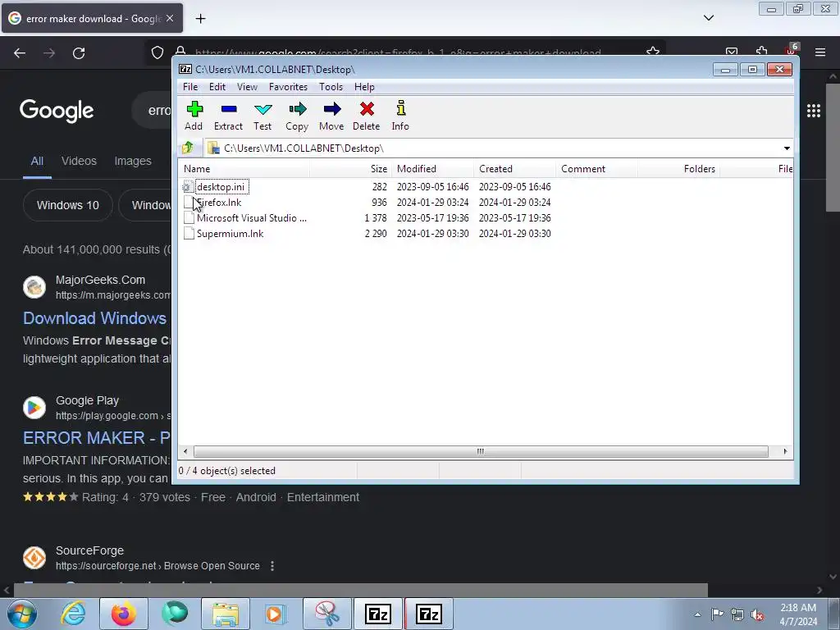Click the 7z icon in the window title bar

[x=185, y=69]
